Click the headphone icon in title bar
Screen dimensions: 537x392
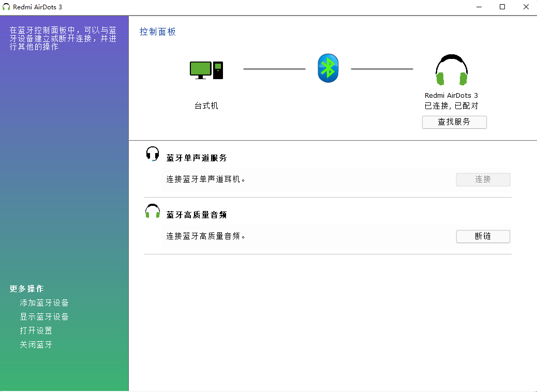pos(6,7)
